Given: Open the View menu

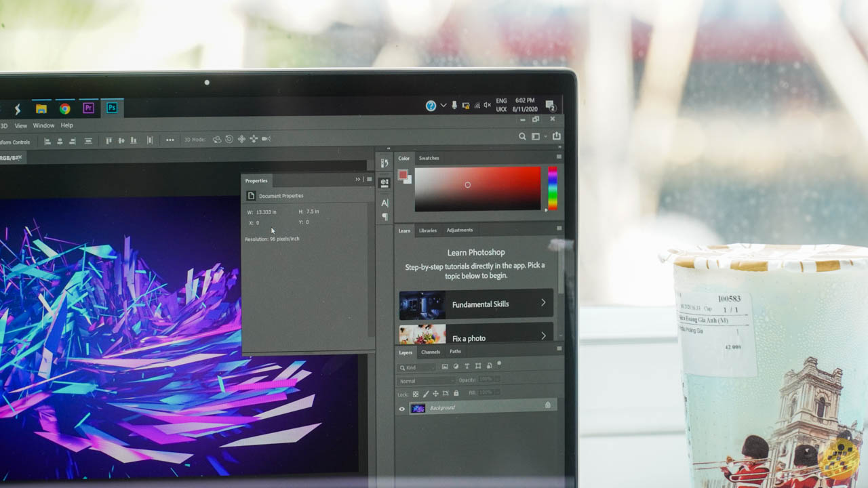Looking at the screenshot, I should pyautogui.click(x=21, y=125).
